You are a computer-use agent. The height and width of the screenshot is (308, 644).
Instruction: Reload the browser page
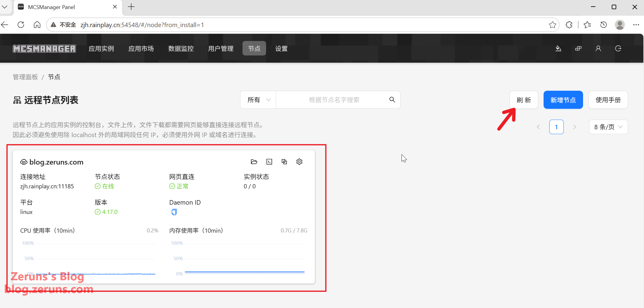tap(21, 25)
